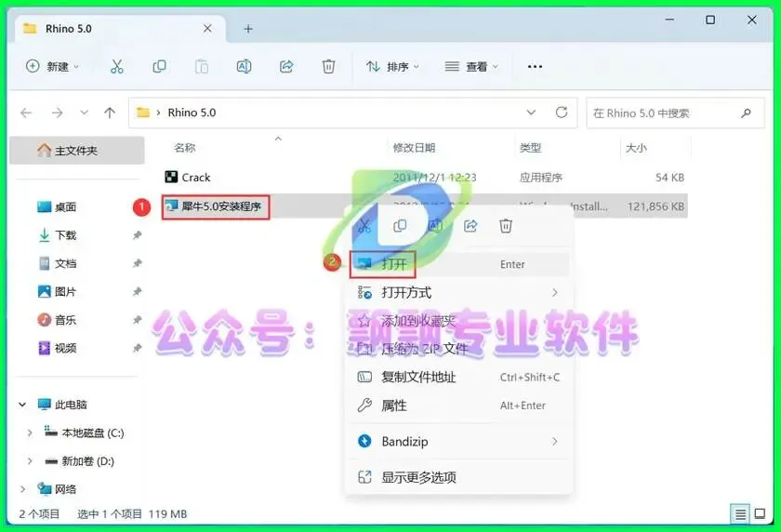Open the 查看 view dropdown

tap(471, 66)
